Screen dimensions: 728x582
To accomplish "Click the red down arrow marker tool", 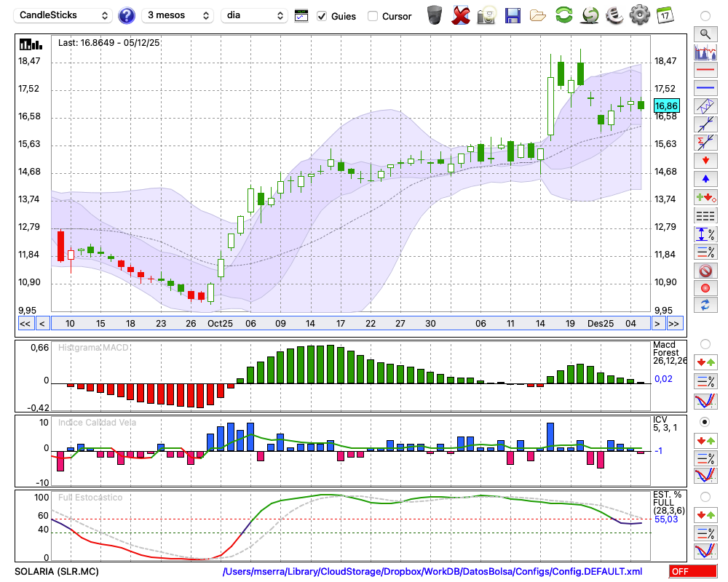I will (705, 159).
